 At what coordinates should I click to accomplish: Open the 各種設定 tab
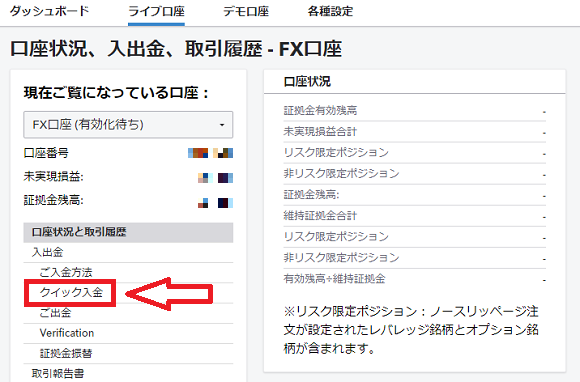tap(330, 12)
